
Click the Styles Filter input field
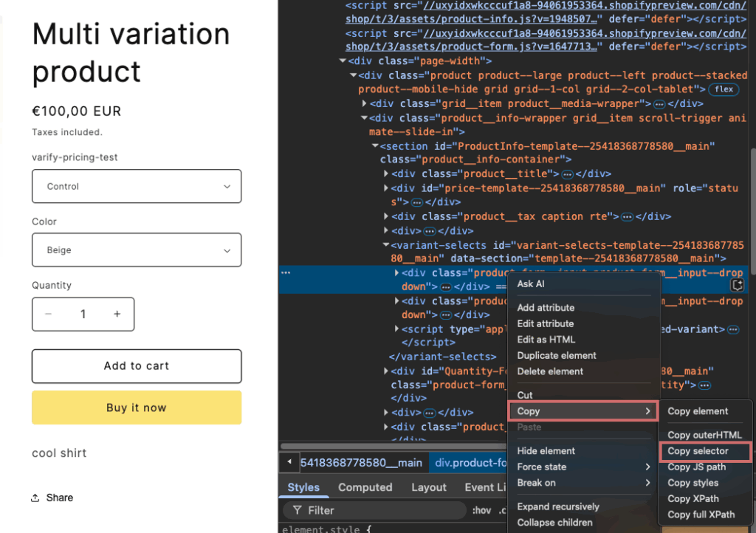tap(374, 510)
